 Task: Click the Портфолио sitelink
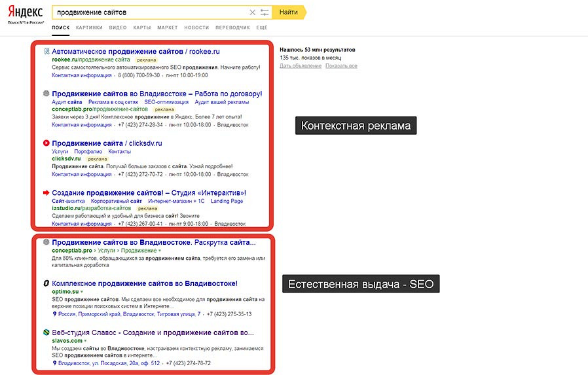click(88, 151)
